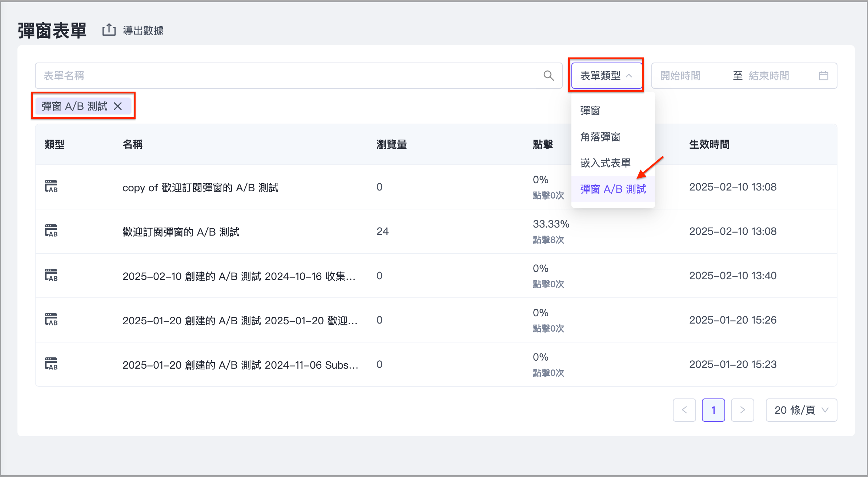Click the calendar icon in date range
This screenshot has height=477, width=868.
click(823, 76)
